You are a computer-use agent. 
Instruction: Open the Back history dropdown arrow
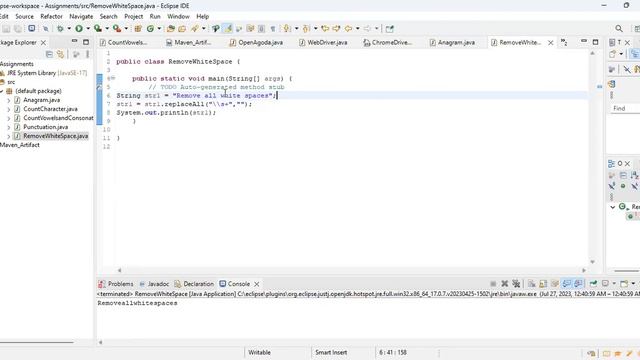pyautogui.click(x=357, y=29)
